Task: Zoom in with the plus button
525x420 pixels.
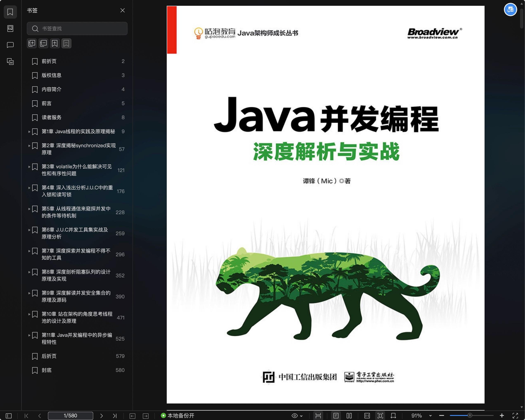Action: [x=502, y=416]
